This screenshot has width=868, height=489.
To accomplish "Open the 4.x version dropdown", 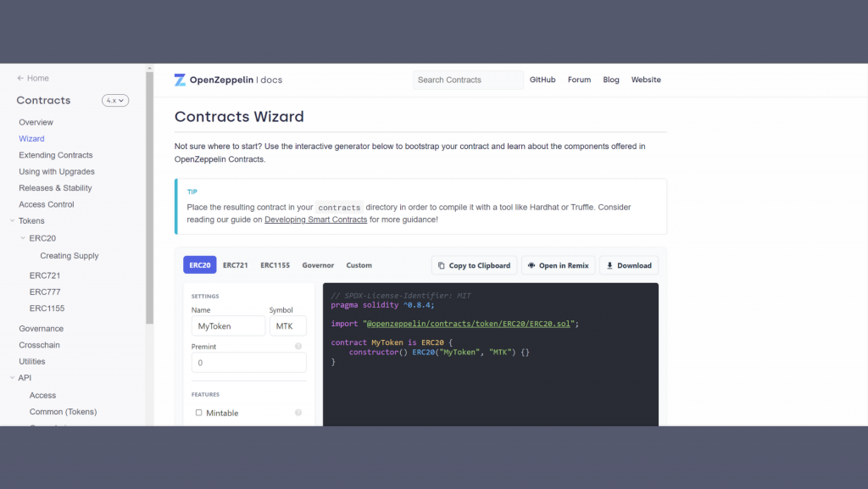I will pyautogui.click(x=115, y=101).
